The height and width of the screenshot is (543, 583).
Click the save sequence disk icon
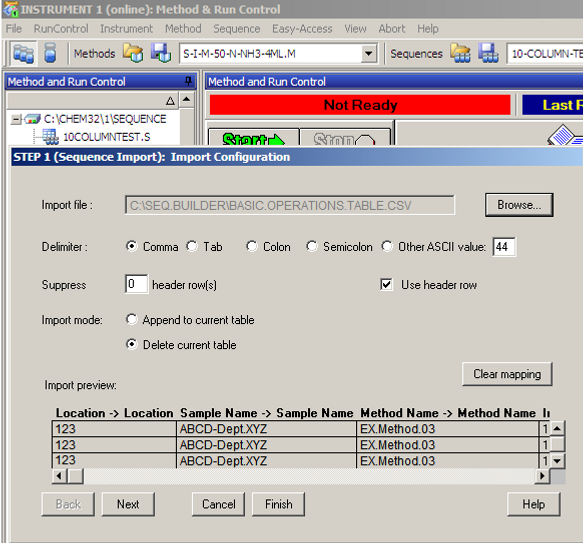click(488, 53)
